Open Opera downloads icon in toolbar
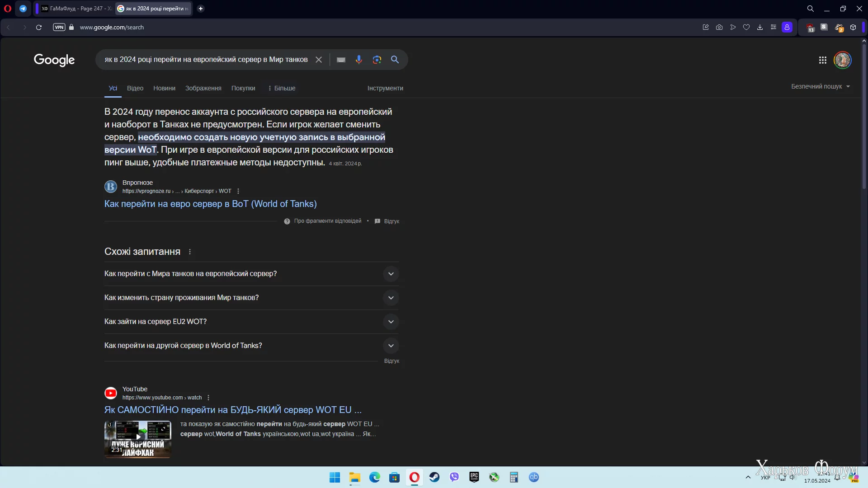 [x=760, y=27]
